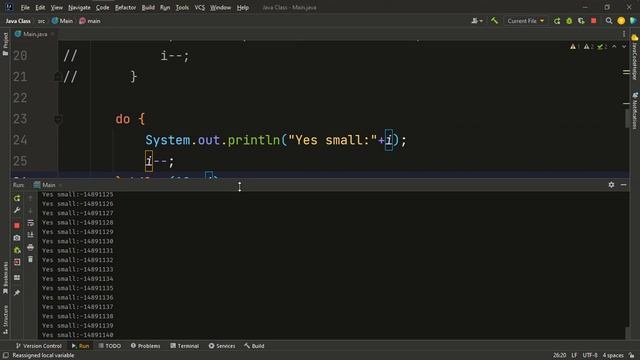Click the Main class breadcrumb
Image resolution: width=640 pixels, height=360 pixels.
(62, 21)
